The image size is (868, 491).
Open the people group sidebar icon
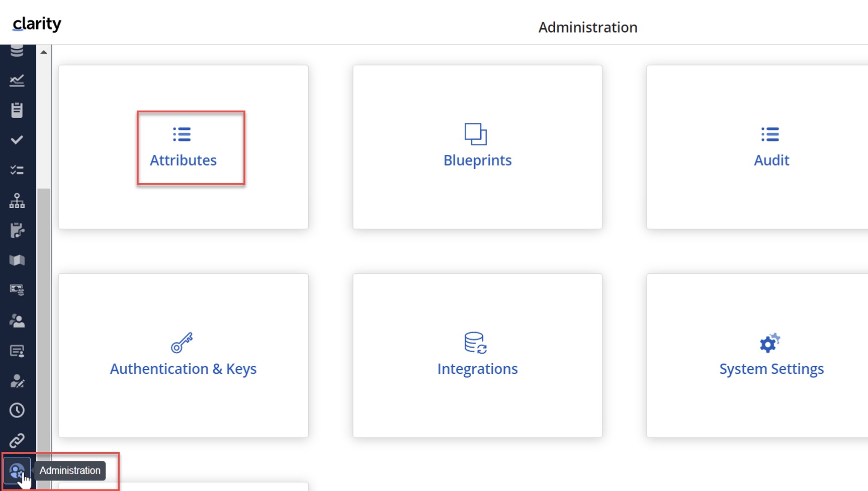pos(17,320)
